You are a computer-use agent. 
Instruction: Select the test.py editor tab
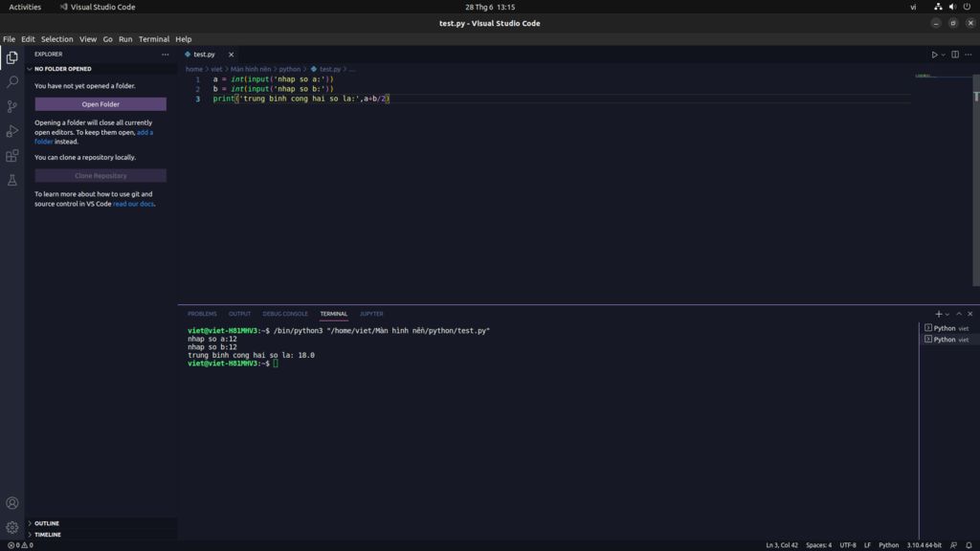[x=204, y=55]
